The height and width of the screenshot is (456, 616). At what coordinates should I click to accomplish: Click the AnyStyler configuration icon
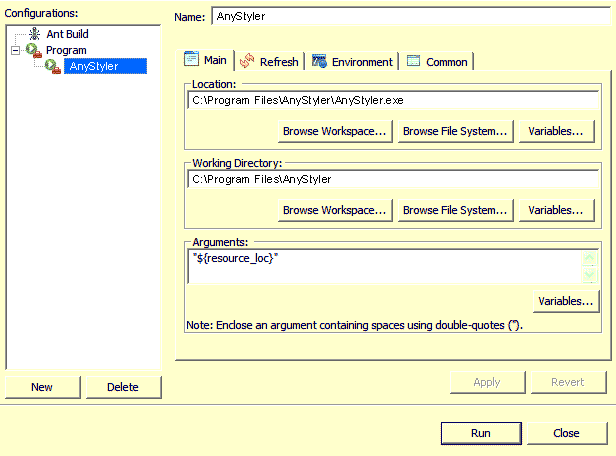click(x=51, y=66)
